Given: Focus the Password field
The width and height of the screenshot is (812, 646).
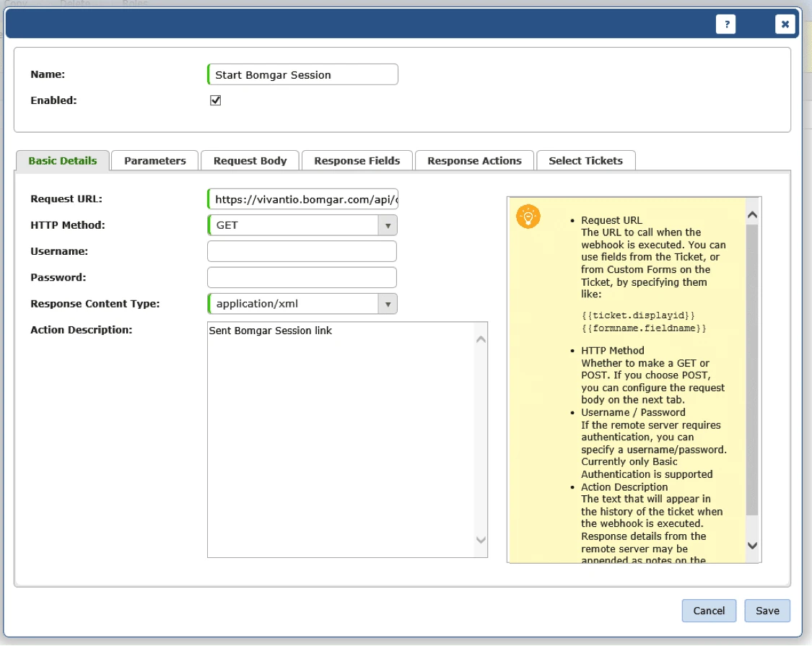Looking at the screenshot, I should click(302, 278).
